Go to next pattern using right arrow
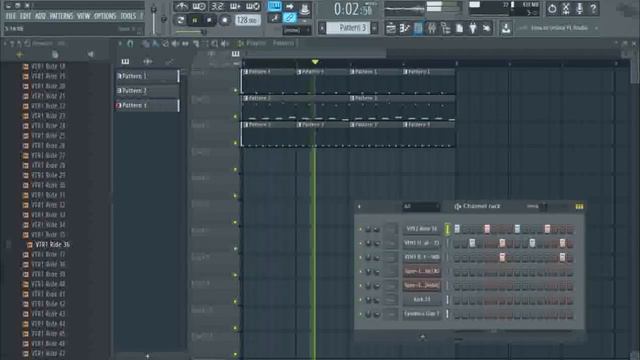 coord(374,28)
